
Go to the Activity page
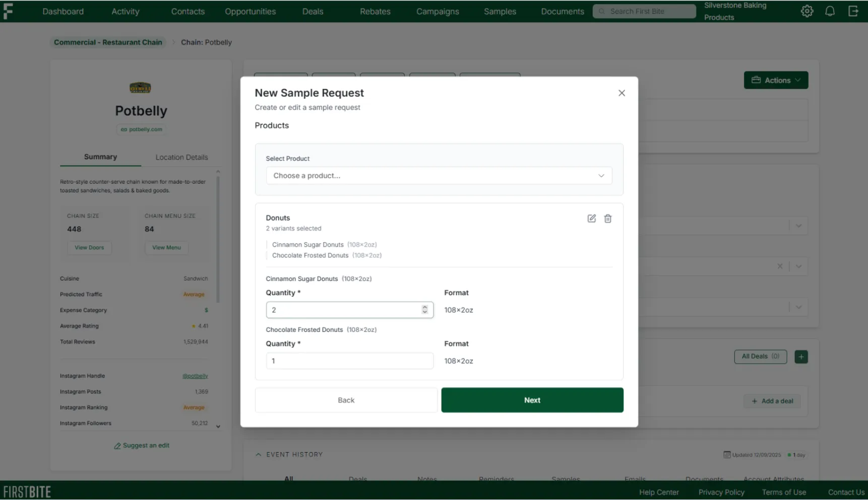tap(125, 11)
